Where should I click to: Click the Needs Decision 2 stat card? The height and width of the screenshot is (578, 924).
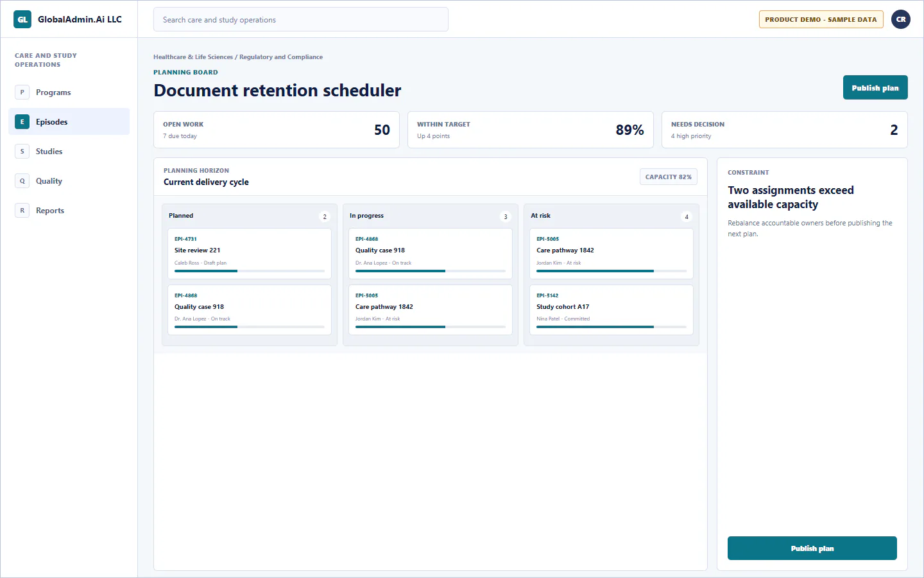pos(785,130)
